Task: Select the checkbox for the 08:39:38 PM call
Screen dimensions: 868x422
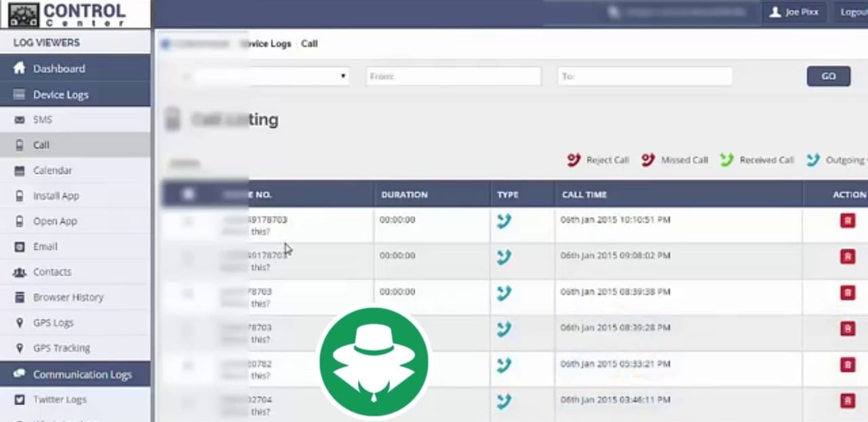Action: pos(188,293)
